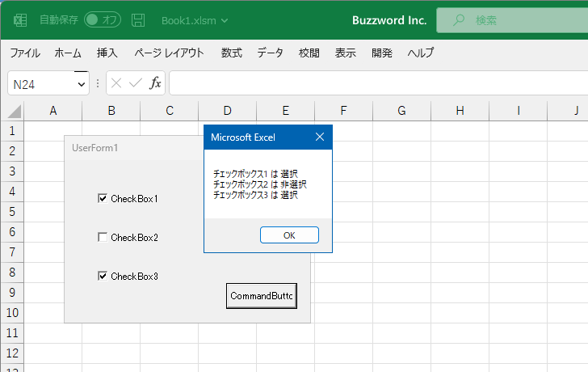Select column D header
This screenshot has width=588, height=372.
(x=228, y=111)
